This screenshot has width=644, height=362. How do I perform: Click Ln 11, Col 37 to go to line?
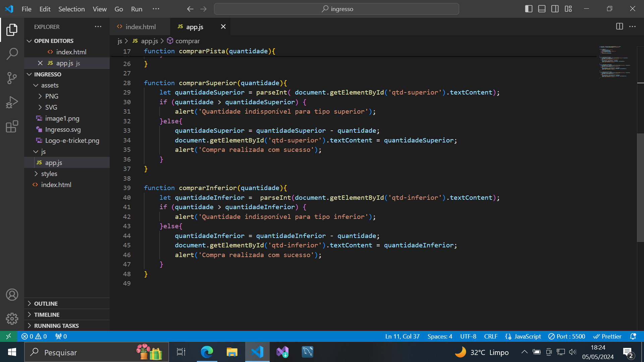point(402,336)
